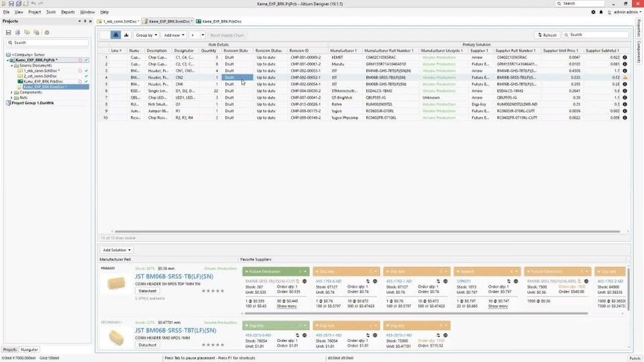Switch to the Kame_EXP_BRK.BomDoc tab
This screenshot has width=644, height=362.
coord(168,21)
